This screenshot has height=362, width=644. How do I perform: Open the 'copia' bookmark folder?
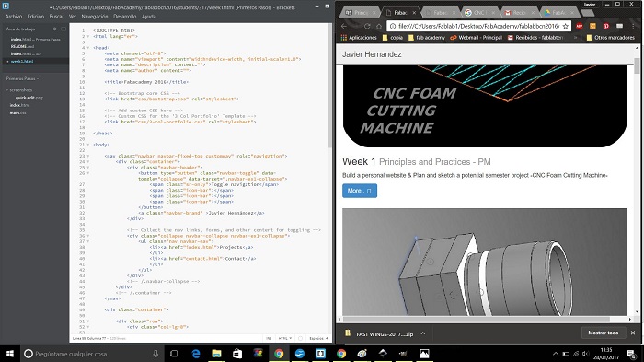point(393,38)
